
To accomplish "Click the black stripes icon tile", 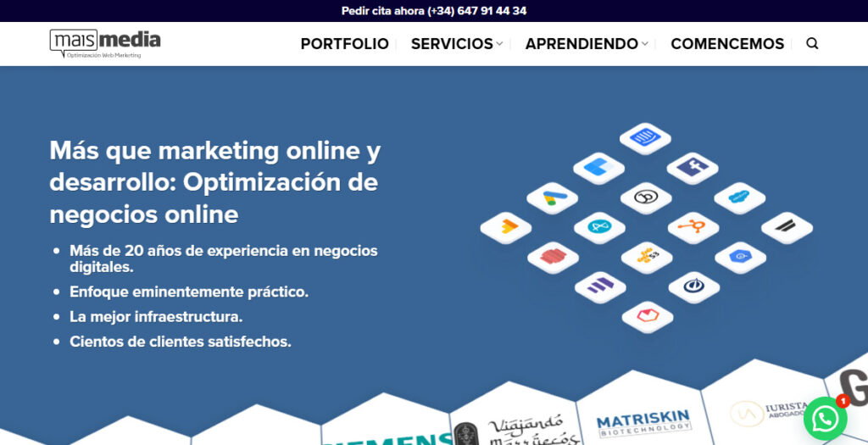I will (787, 227).
